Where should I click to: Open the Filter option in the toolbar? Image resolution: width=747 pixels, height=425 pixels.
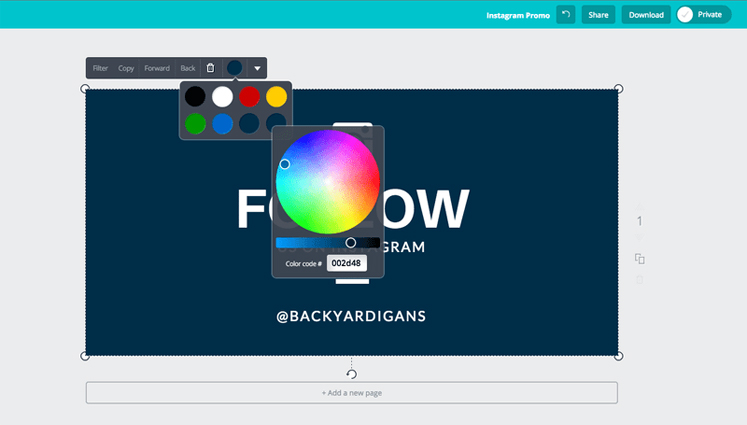click(100, 68)
